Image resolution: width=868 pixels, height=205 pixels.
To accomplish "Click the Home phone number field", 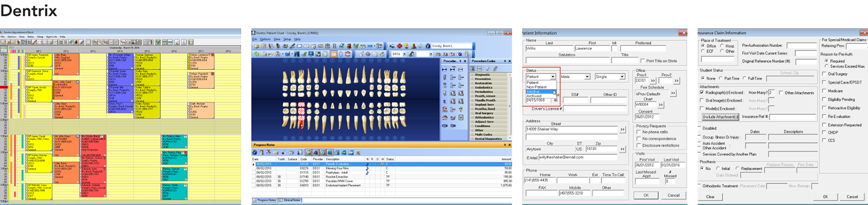I will (540, 180).
